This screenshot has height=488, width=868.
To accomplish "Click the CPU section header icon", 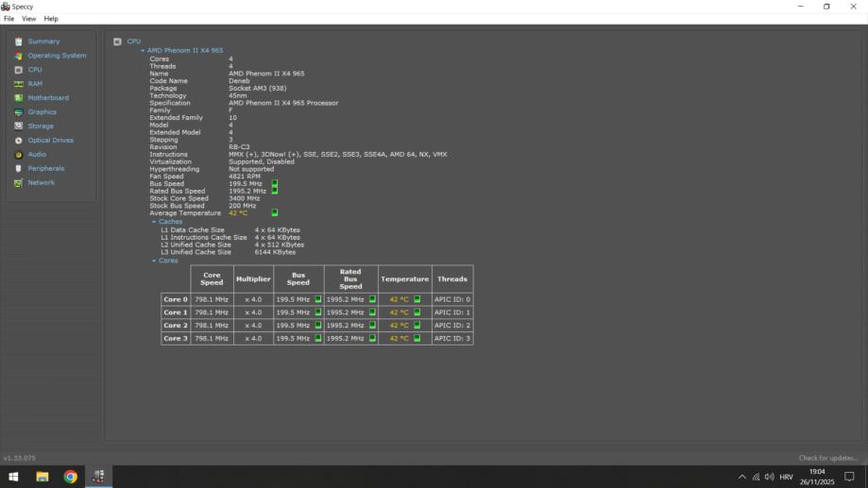I will [x=117, y=42].
